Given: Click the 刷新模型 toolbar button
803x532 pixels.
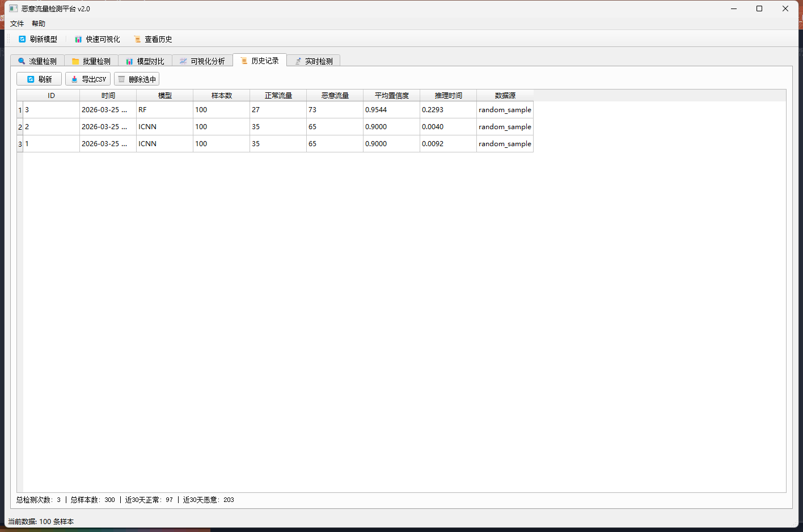Looking at the screenshot, I should pyautogui.click(x=38, y=39).
